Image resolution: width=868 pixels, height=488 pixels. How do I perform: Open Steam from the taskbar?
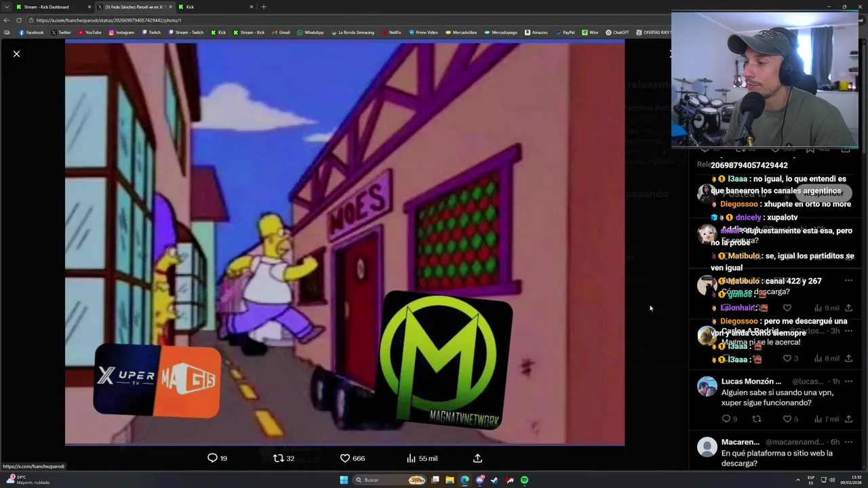(x=494, y=480)
